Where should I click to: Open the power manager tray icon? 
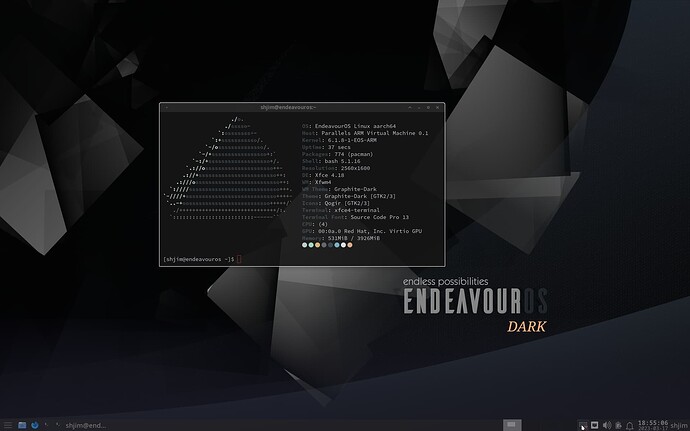(618, 425)
